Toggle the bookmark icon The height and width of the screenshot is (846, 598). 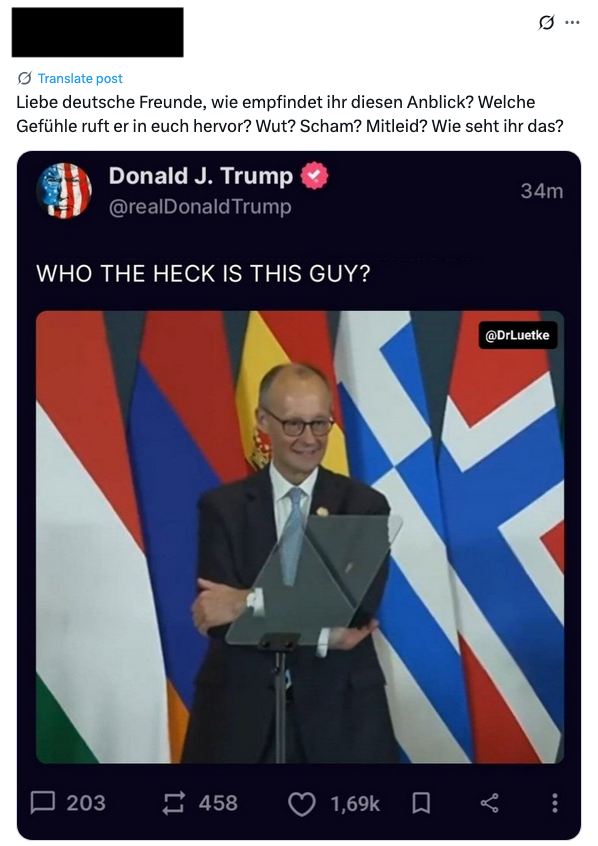422,803
